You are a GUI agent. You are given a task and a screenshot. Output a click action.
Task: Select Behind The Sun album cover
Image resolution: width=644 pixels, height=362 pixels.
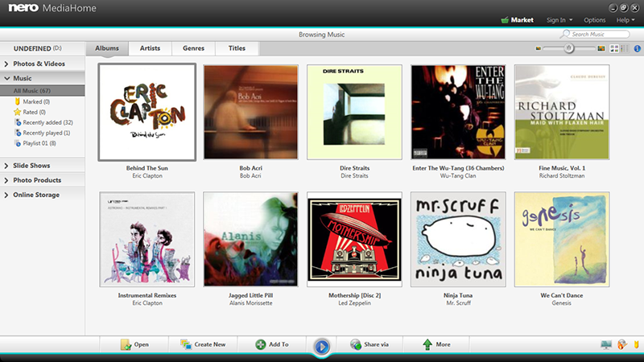point(147,112)
